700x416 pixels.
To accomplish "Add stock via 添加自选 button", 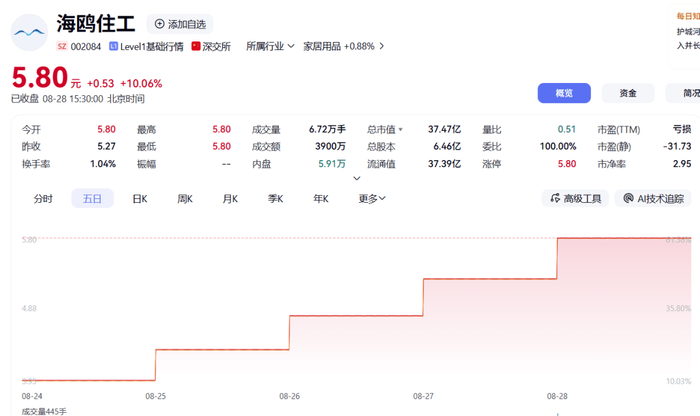I will click(x=180, y=24).
